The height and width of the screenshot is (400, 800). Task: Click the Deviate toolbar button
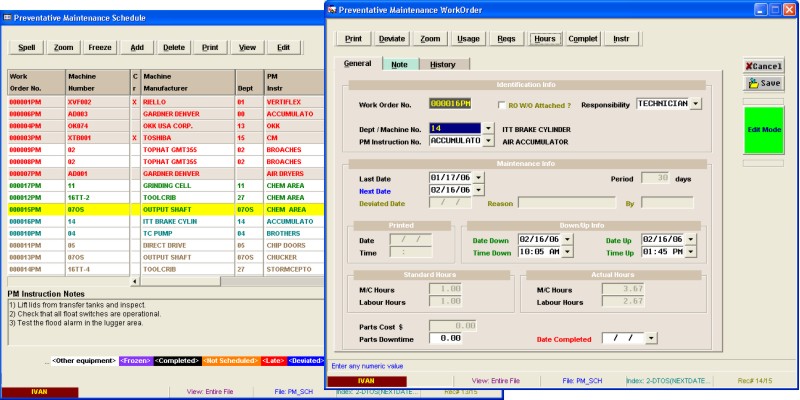click(x=391, y=39)
